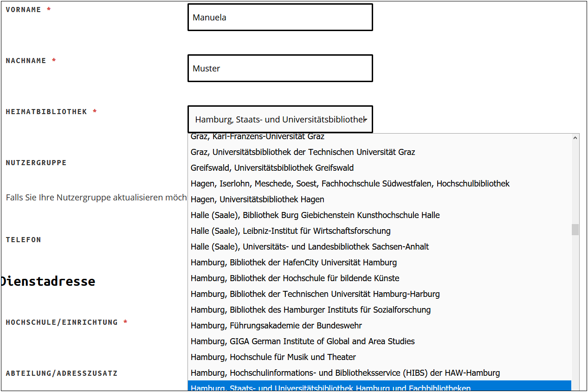Click the Nachname label
This screenshot has width=588, height=392.
click(x=26, y=61)
